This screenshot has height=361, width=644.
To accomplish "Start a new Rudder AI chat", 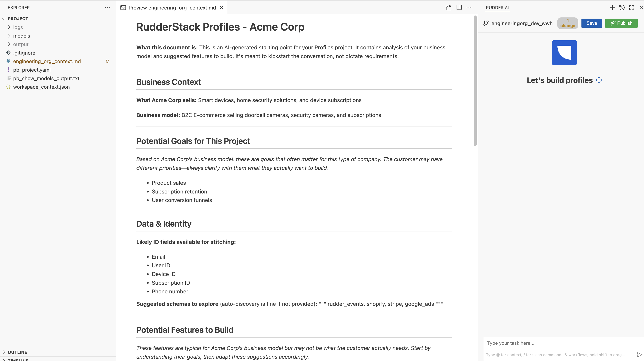I will (612, 8).
